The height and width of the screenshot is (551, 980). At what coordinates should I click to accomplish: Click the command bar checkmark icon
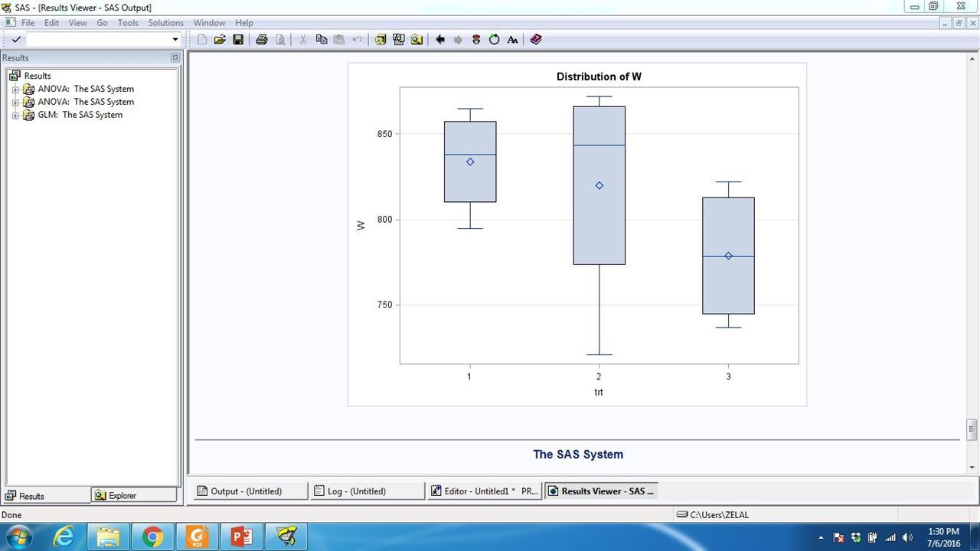click(16, 39)
